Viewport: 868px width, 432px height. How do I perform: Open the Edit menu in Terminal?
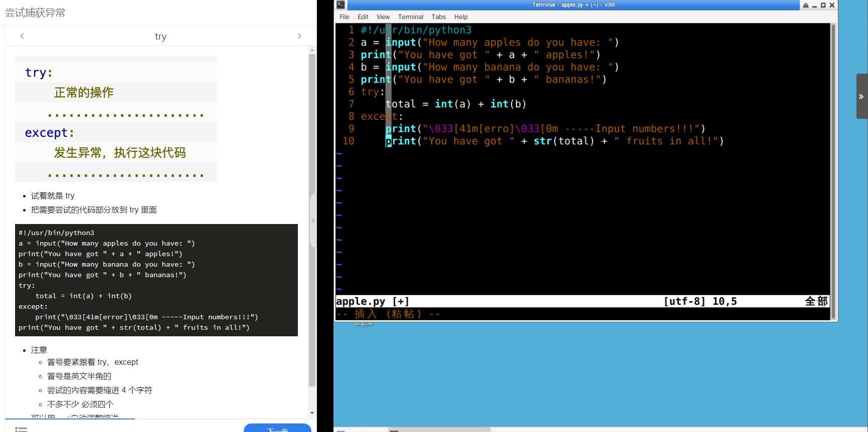[363, 17]
